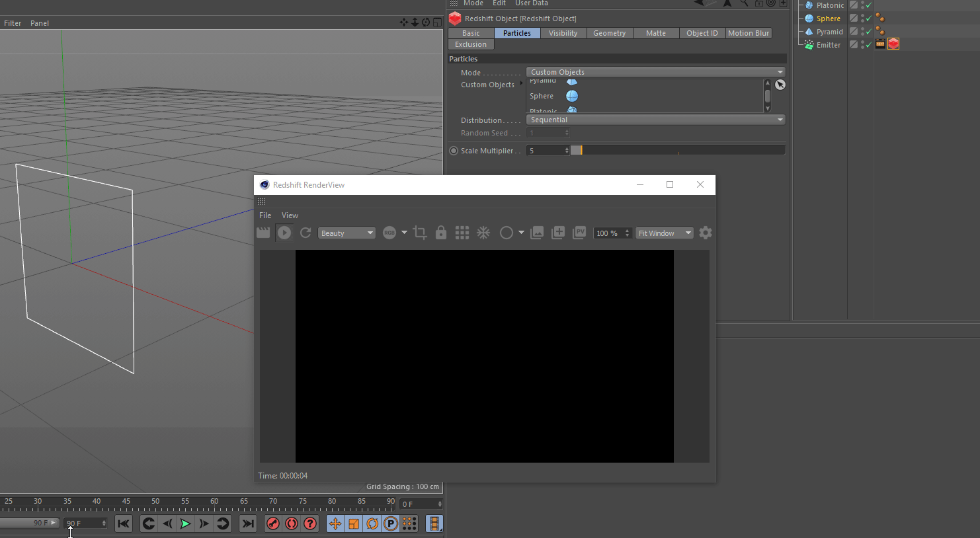Go to start of animation
The height and width of the screenshot is (538, 980).
(x=124, y=523)
